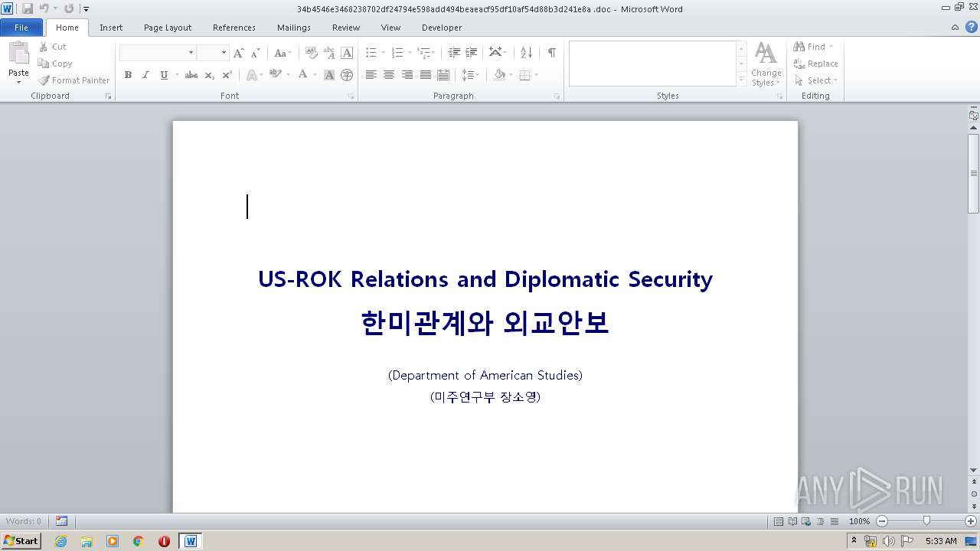Open the Font dialog launcher
This screenshot has width=980, height=551.
351,96
